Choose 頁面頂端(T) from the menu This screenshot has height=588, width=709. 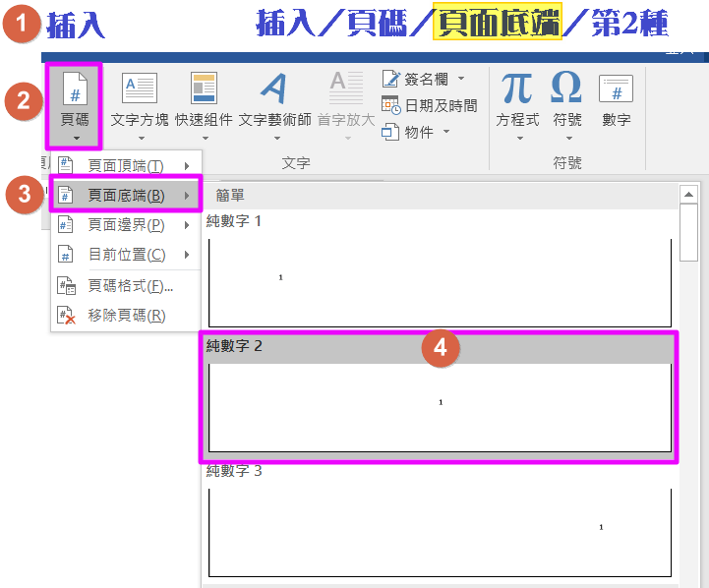pyautogui.click(x=126, y=166)
